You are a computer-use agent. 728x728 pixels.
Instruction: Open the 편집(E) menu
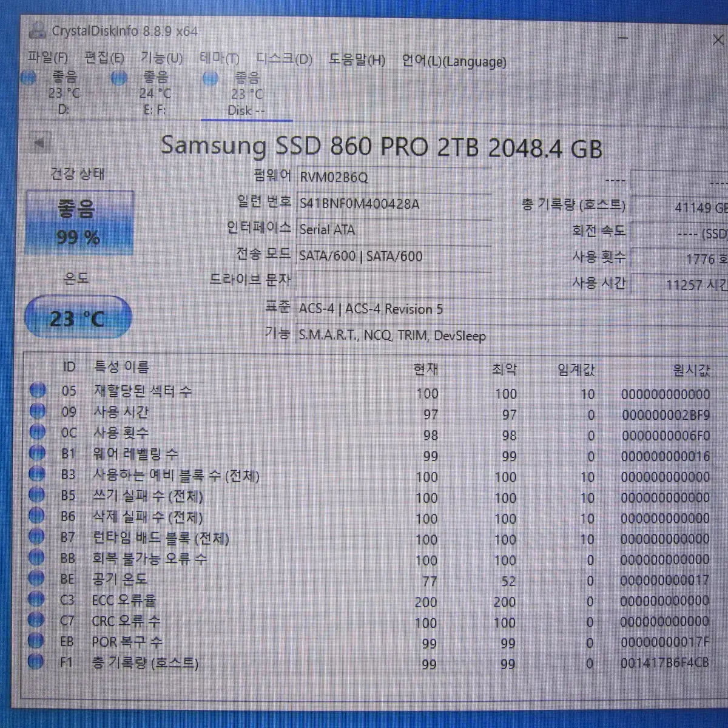[x=104, y=58]
